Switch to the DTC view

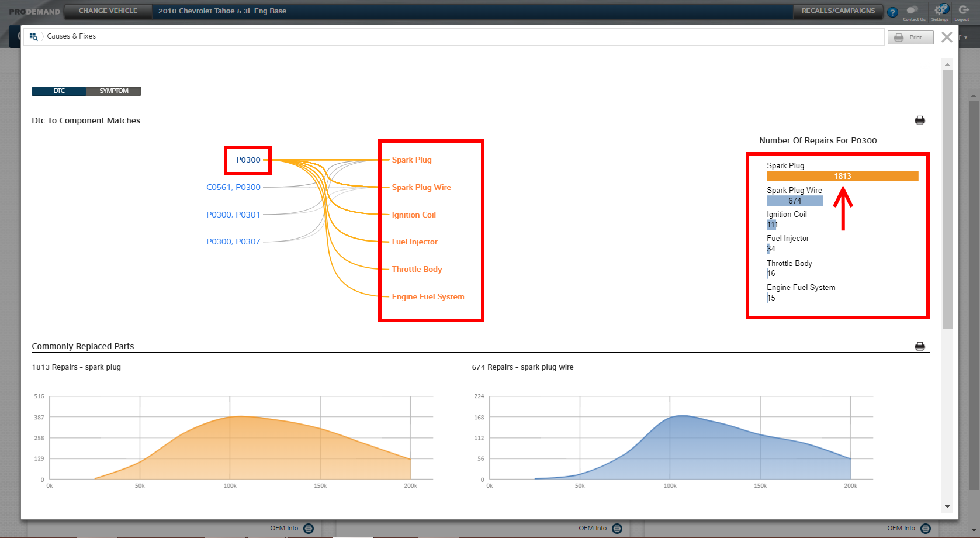59,91
